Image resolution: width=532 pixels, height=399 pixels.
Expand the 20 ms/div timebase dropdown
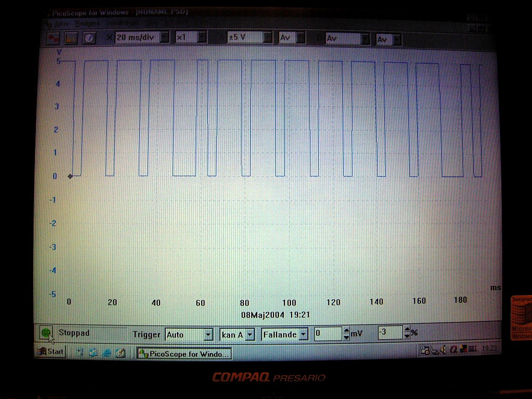(x=165, y=38)
